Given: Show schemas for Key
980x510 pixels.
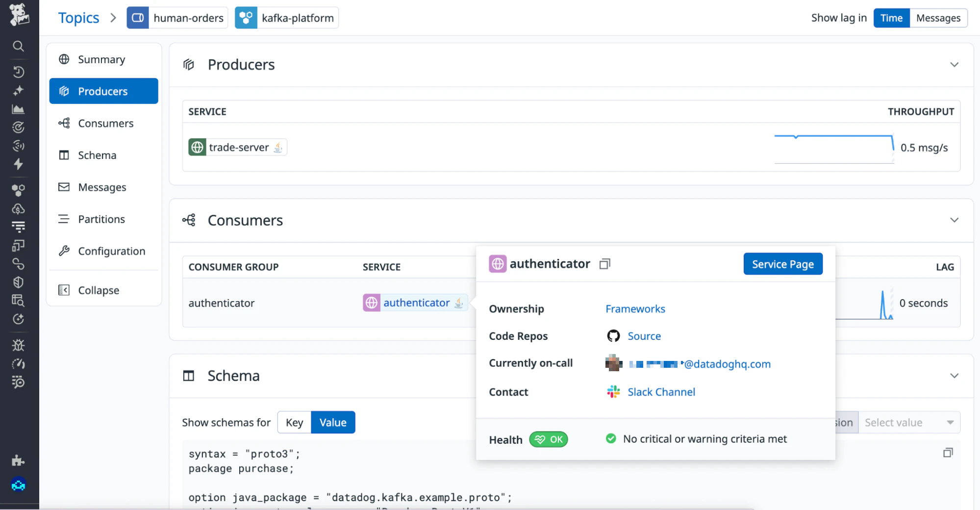Looking at the screenshot, I should pyautogui.click(x=294, y=423).
